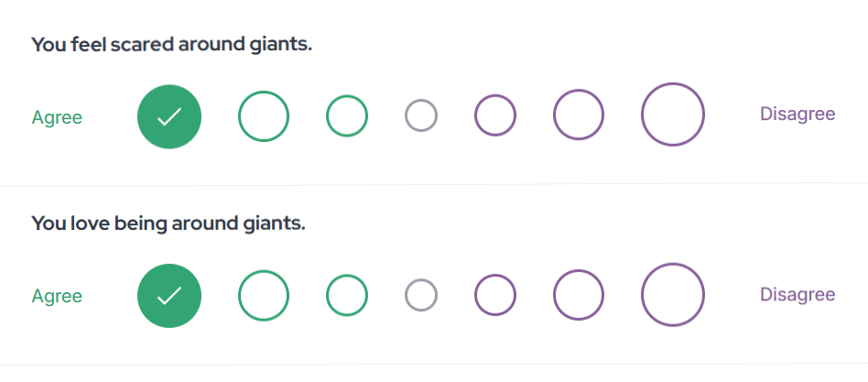Choose slight disagree for love being around giants
Screen dimensions: 868x382
[495, 296]
